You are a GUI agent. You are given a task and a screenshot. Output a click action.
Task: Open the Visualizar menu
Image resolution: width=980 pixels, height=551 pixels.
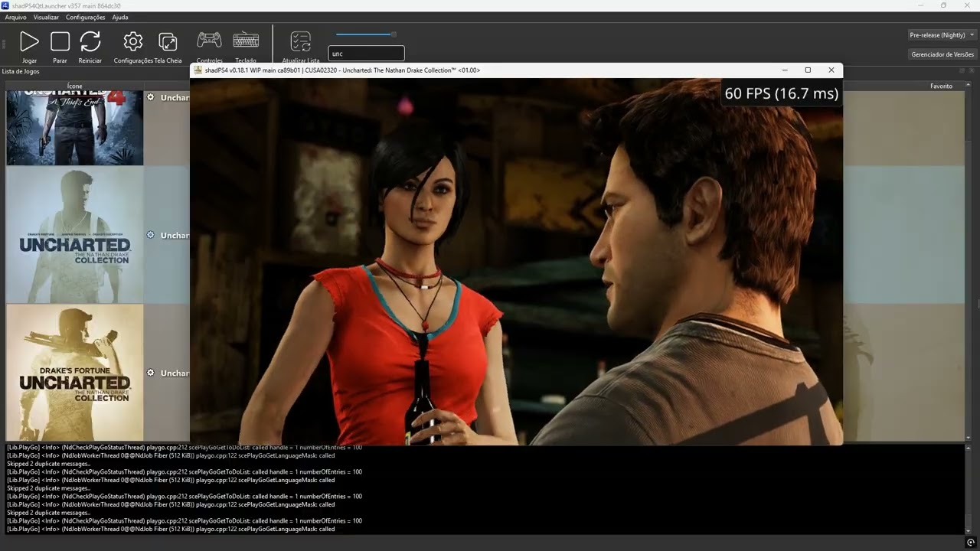click(46, 17)
